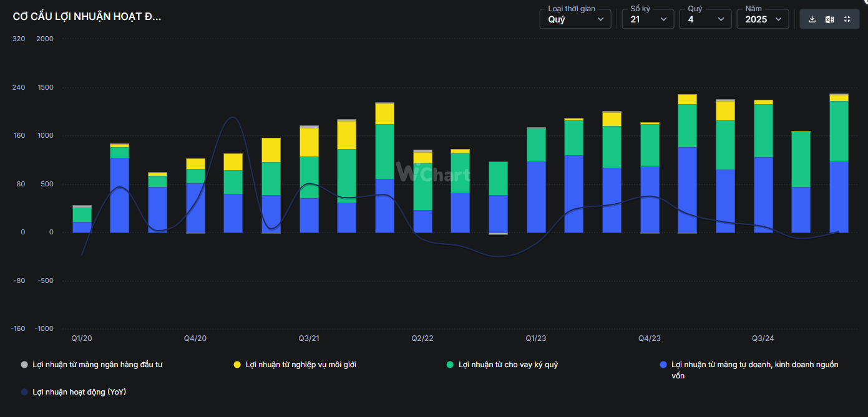Hide the 'Lợi nhuận hoạt động (YoY)' line series
The image size is (868, 417).
pyautogui.click(x=79, y=392)
